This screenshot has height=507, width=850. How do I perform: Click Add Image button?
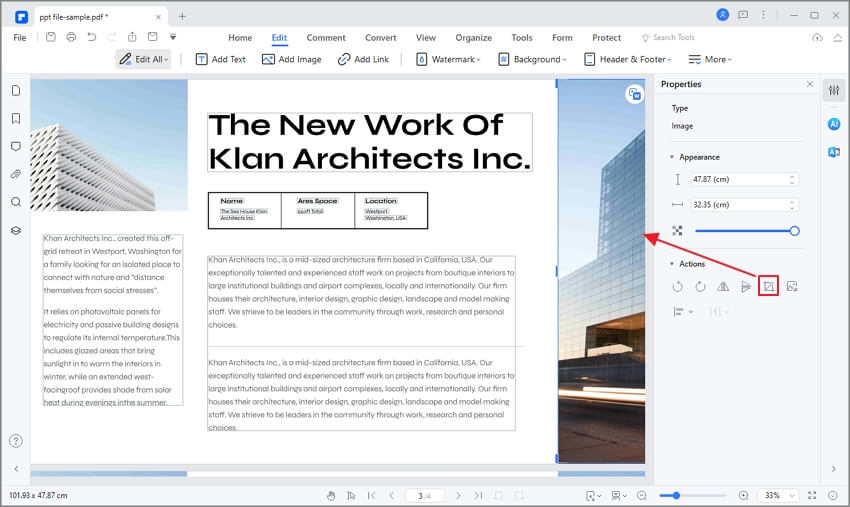pos(292,59)
